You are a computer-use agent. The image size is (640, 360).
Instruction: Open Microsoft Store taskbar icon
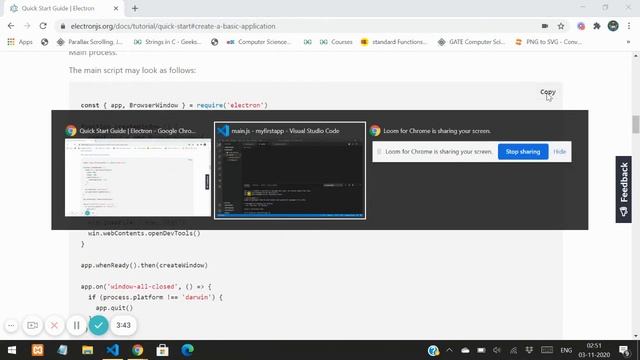point(162,350)
